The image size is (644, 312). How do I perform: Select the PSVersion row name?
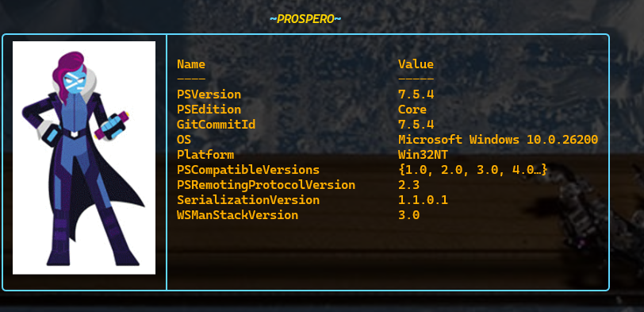click(x=209, y=95)
